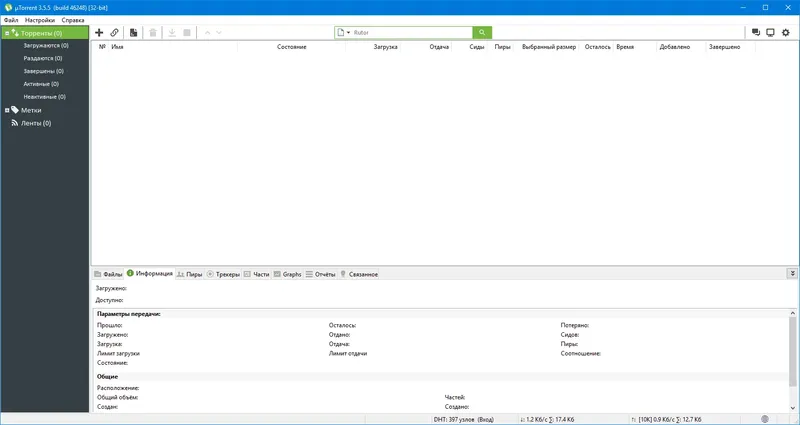The height and width of the screenshot is (425, 800).
Task: Click the green search magnifier button
Action: 482,33
